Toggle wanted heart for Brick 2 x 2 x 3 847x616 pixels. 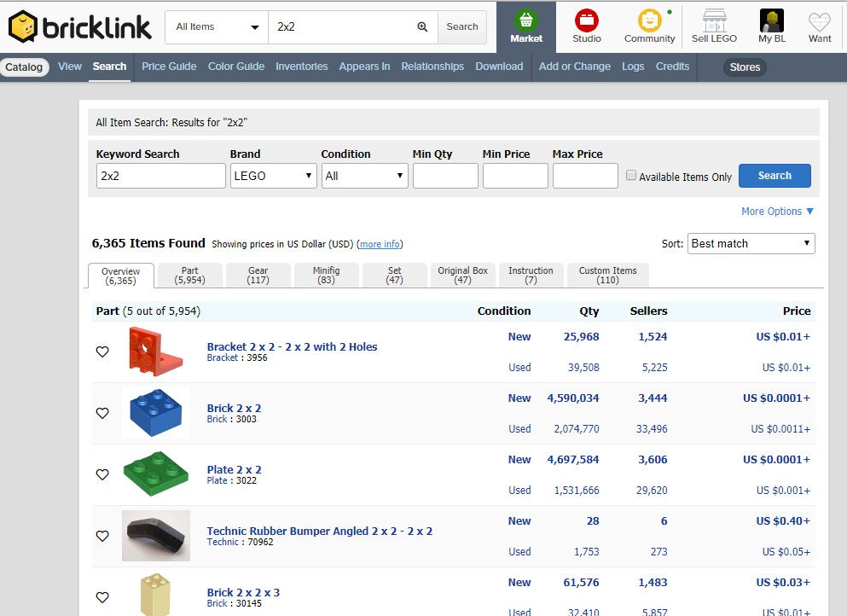pos(102,597)
